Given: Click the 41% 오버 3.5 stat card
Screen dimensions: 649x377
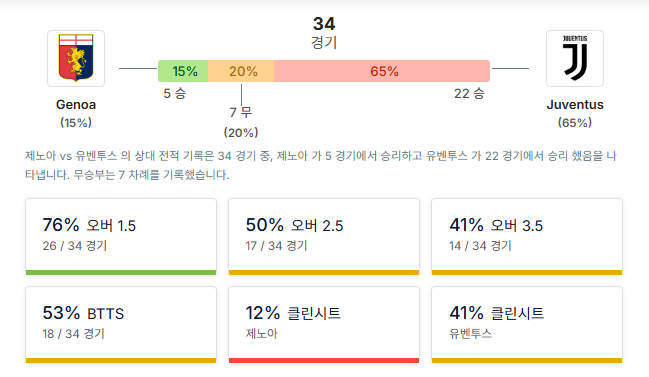Looking at the screenshot, I should click(527, 237).
